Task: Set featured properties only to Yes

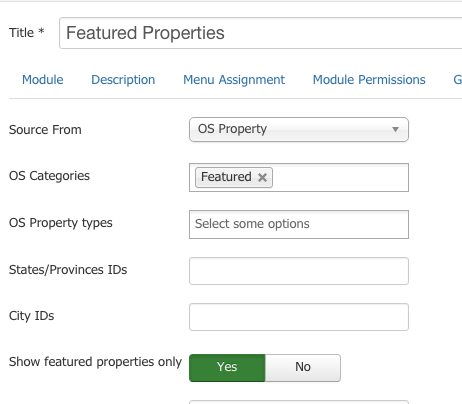Action: click(227, 368)
